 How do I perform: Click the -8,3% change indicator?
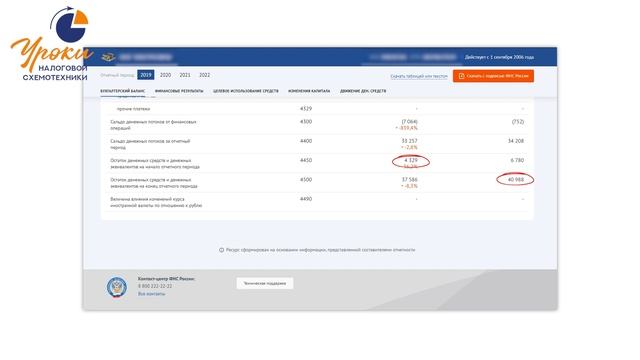click(409, 186)
